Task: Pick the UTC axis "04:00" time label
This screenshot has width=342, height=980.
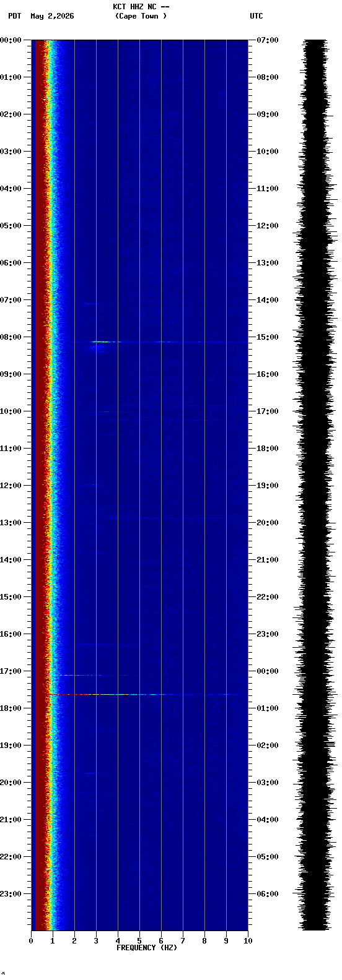Action: (x=268, y=820)
